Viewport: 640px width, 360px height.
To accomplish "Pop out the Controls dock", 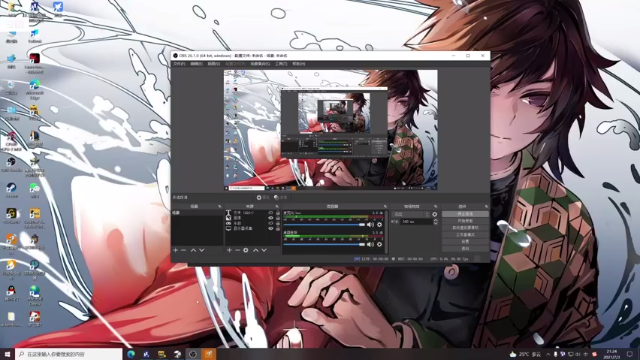I will [486, 207].
